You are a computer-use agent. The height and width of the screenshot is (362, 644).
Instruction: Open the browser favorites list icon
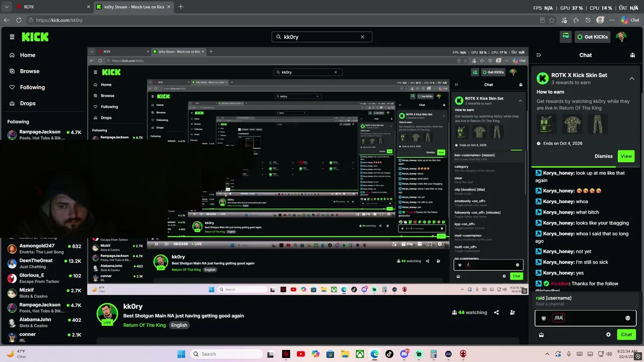coord(576,20)
